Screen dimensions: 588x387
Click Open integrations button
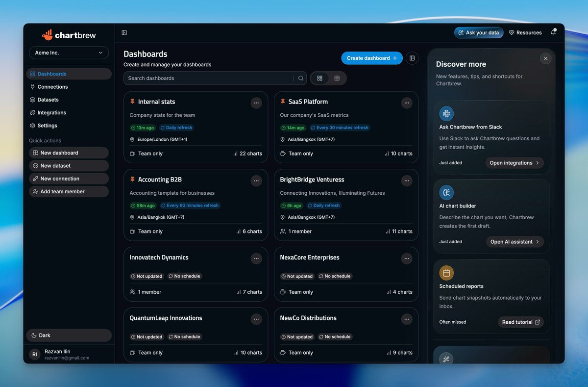pos(514,163)
